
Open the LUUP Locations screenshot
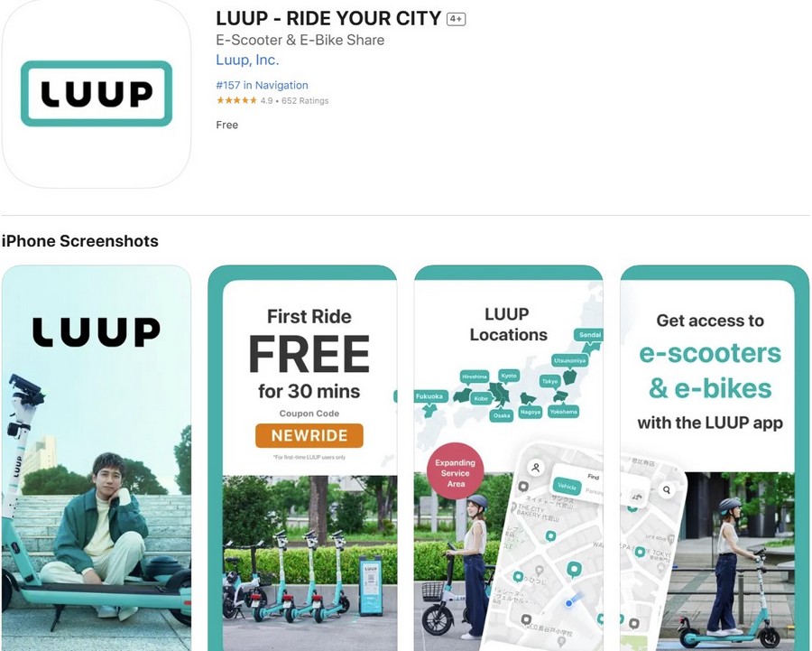pos(509,458)
